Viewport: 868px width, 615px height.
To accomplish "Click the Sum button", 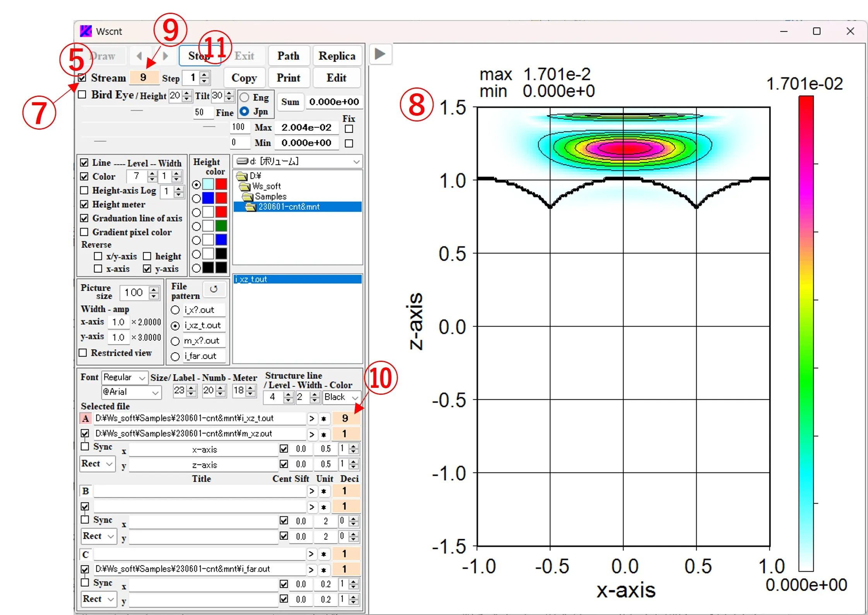I will [290, 102].
